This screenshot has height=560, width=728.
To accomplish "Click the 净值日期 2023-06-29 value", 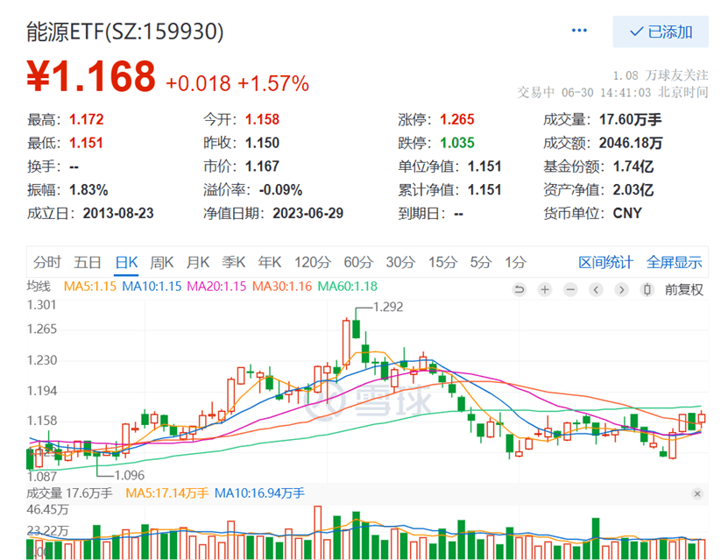I will (307, 213).
